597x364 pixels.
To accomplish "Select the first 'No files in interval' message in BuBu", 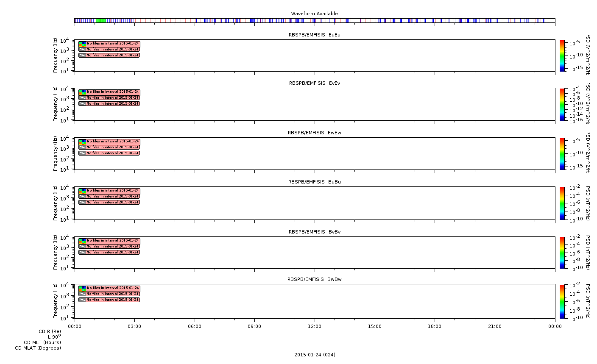I will click(109, 191).
